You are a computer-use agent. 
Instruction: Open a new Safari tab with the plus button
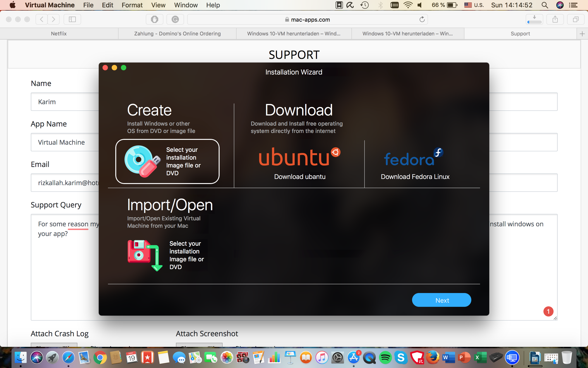click(582, 34)
